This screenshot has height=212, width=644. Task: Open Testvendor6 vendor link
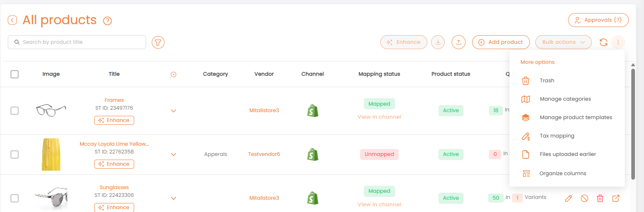264,154
